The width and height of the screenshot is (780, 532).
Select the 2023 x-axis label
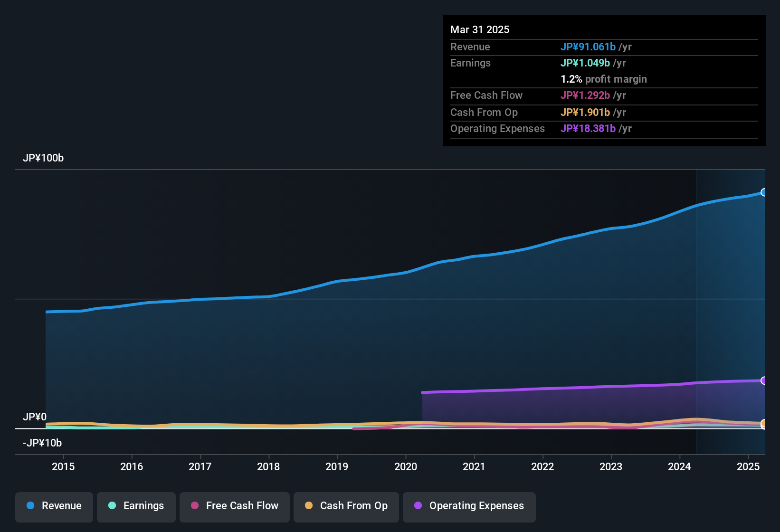(x=611, y=466)
